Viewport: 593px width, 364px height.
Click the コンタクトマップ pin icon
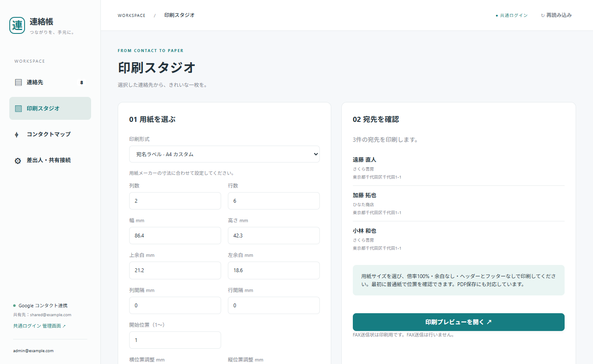pos(17,135)
